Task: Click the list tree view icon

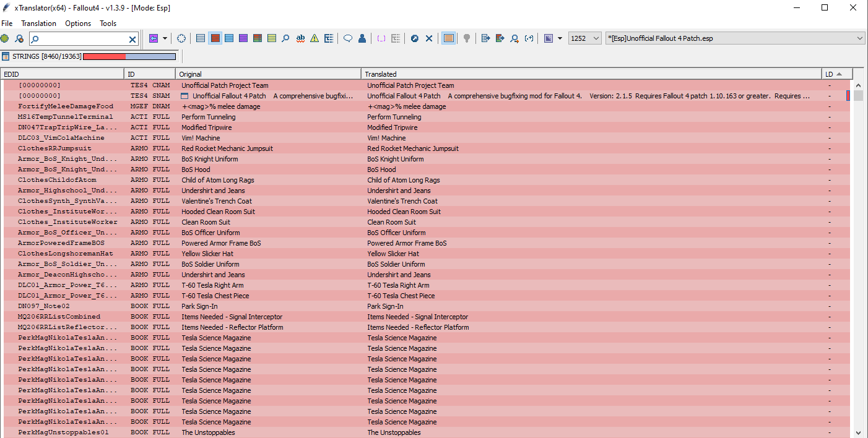Action: [x=329, y=38]
